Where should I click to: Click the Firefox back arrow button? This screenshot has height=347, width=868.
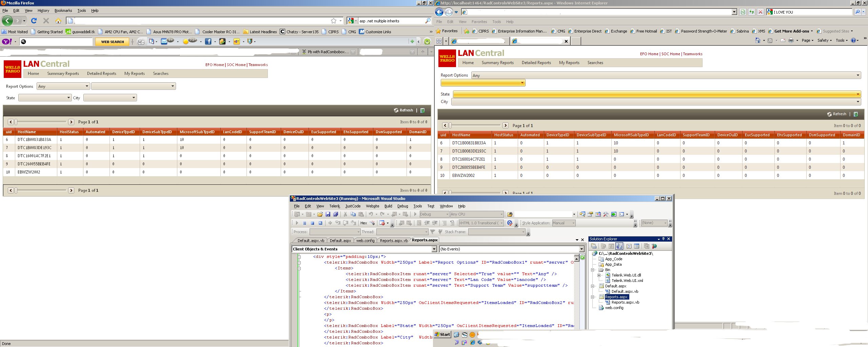click(x=7, y=21)
